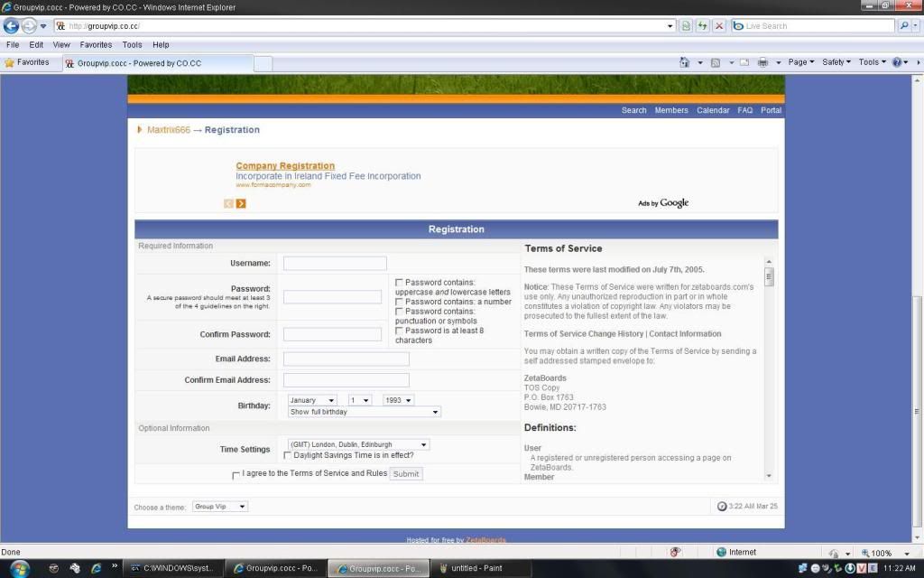
Task: Open the Favorites menu in menu bar
Action: click(96, 44)
